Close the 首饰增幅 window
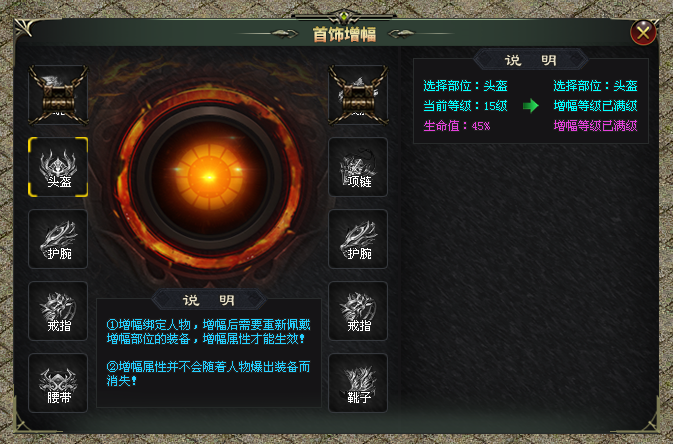Viewport: 673px width, 444px height. pos(643,32)
